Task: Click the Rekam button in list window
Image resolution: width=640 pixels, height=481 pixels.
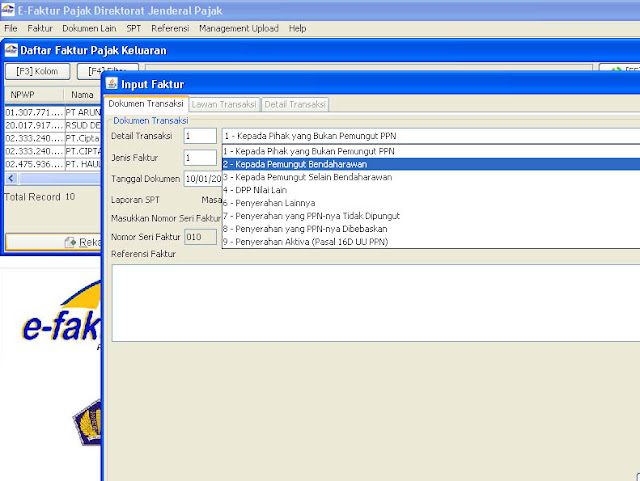Action: point(53,242)
